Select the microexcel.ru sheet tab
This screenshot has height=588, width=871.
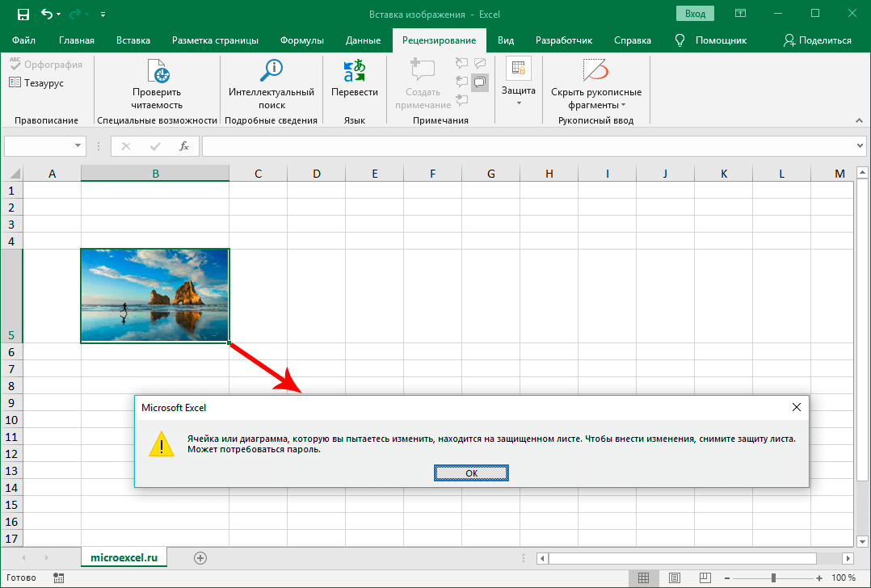click(124, 557)
